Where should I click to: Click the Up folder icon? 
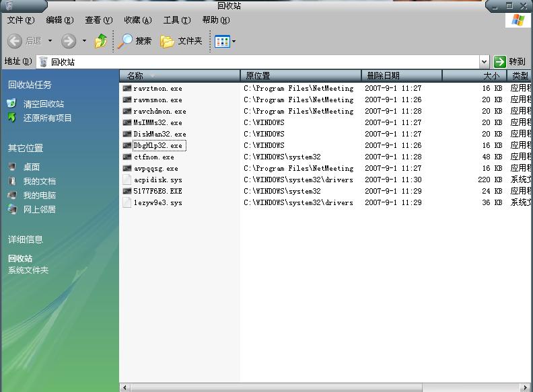coord(101,41)
